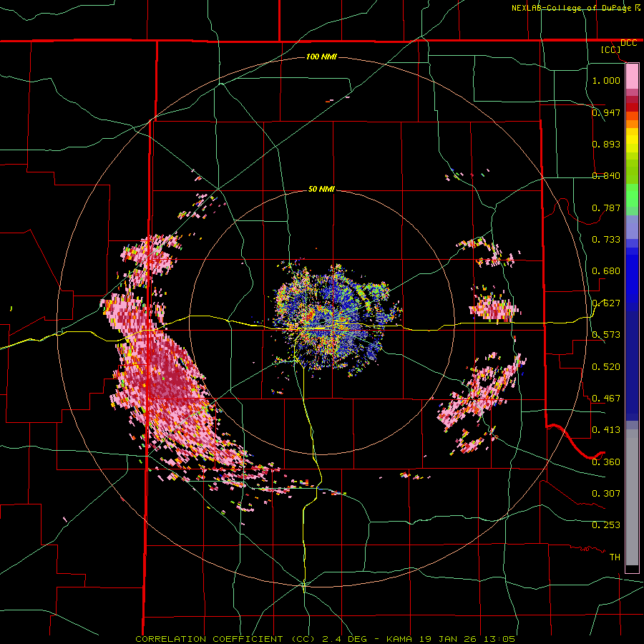This screenshot has height=644, width=644.
Task: Click the 100 NMI range ring label
Action: pos(321,57)
